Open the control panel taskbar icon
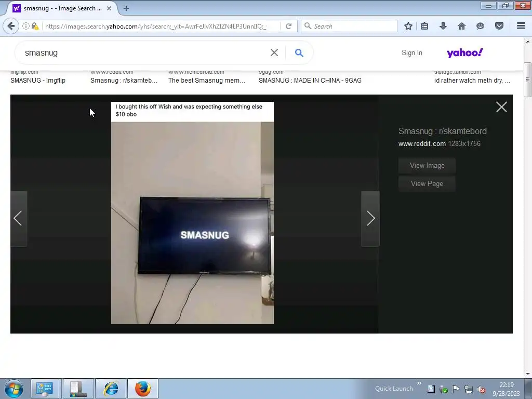The height and width of the screenshot is (399, 532). point(45,389)
